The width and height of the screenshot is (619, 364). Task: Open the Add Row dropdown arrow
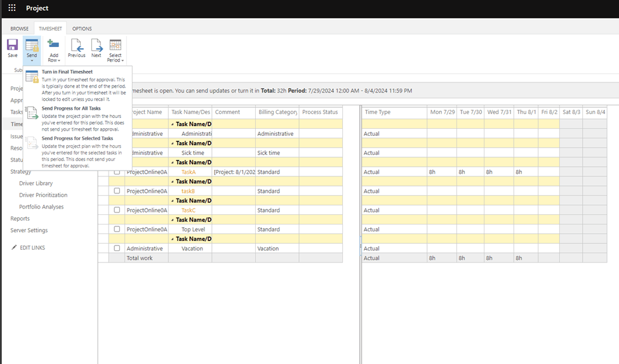click(x=59, y=61)
